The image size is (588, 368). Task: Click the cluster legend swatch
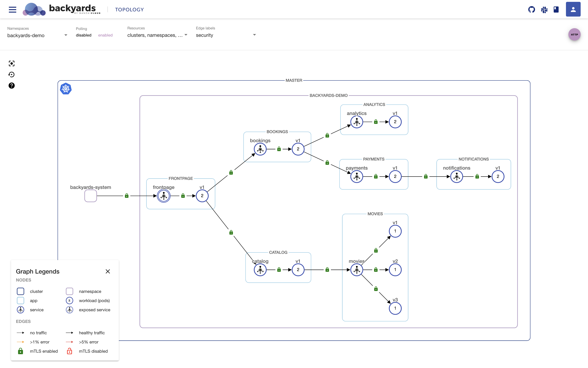[x=20, y=291]
